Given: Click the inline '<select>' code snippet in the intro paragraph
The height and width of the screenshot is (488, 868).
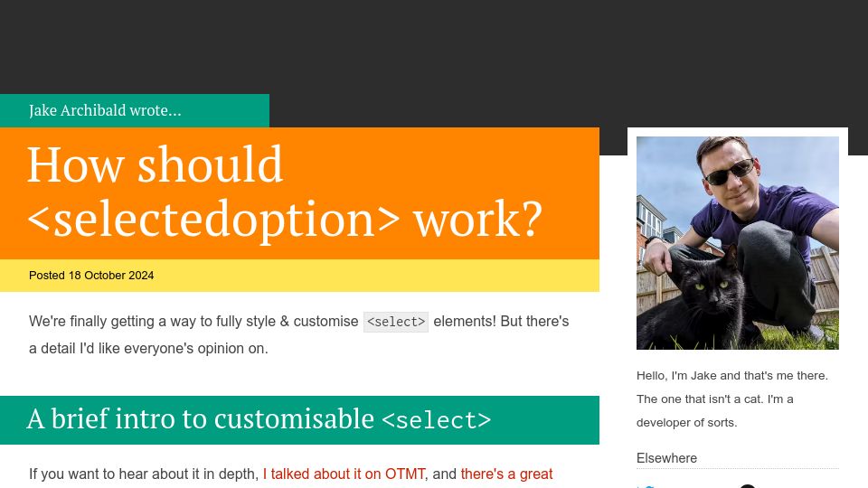Looking at the screenshot, I should [396, 322].
